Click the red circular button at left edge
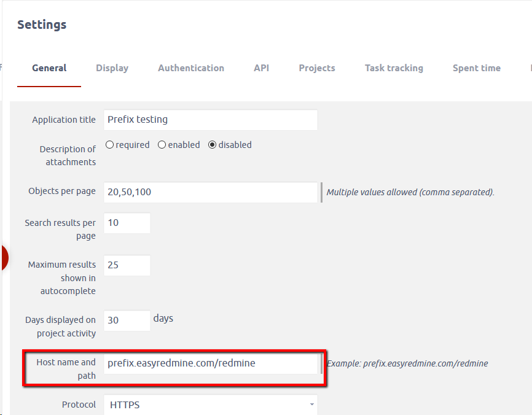 point(4,258)
